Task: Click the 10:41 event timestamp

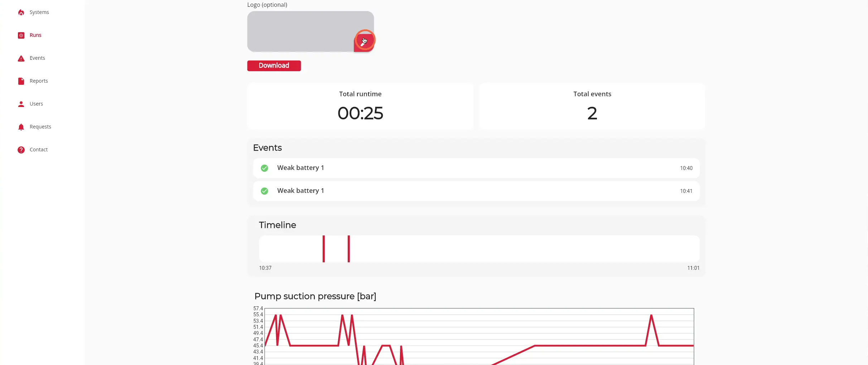Action: pyautogui.click(x=686, y=191)
